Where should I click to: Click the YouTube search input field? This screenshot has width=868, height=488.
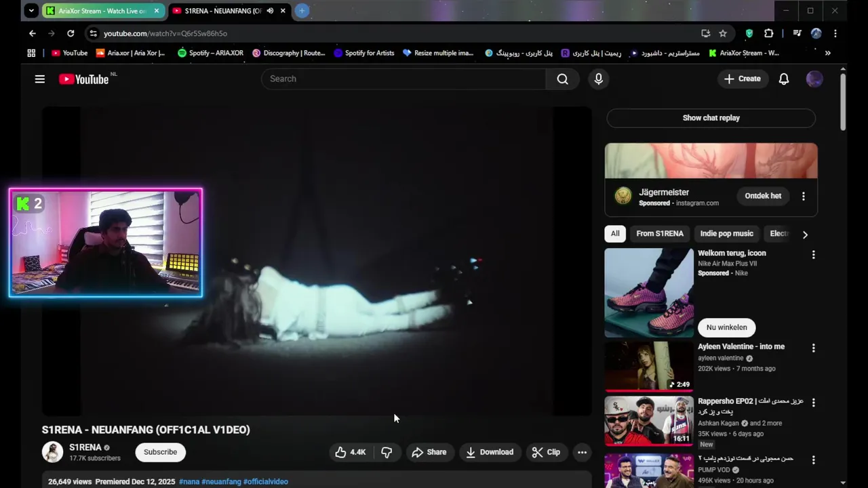(x=403, y=79)
